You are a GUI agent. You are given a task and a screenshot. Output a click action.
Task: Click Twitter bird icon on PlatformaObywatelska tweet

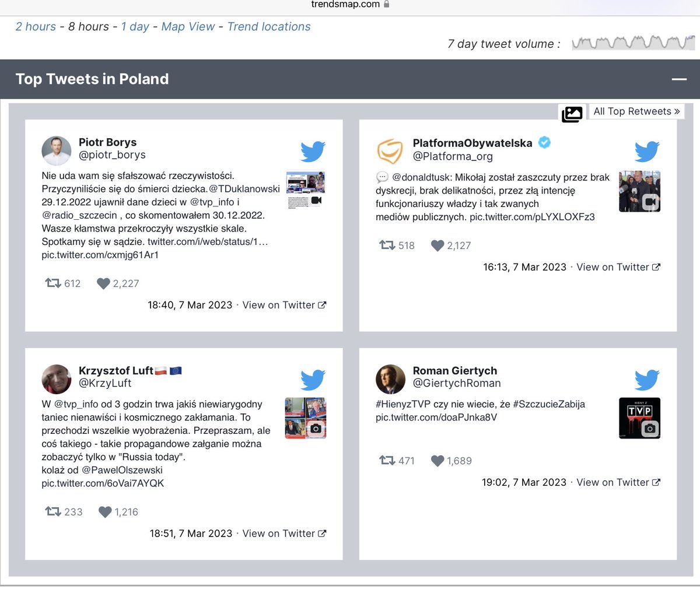(647, 152)
